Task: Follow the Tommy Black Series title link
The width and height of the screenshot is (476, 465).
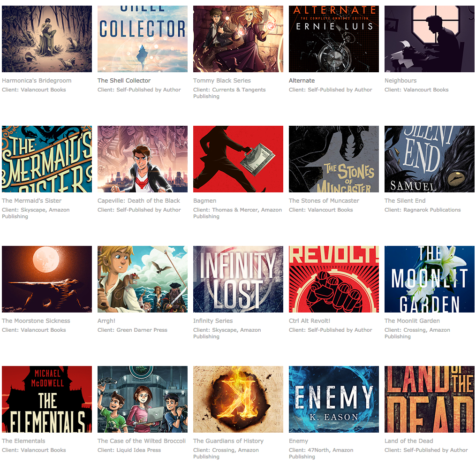Action: click(222, 81)
